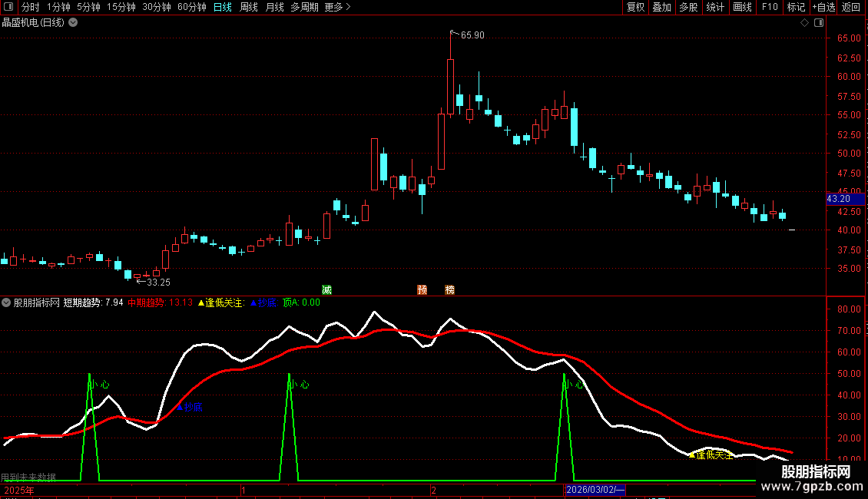868x499 pixels.
Task: Click the 43.20 current price label
Action: pyautogui.click(x=837, y=199)
